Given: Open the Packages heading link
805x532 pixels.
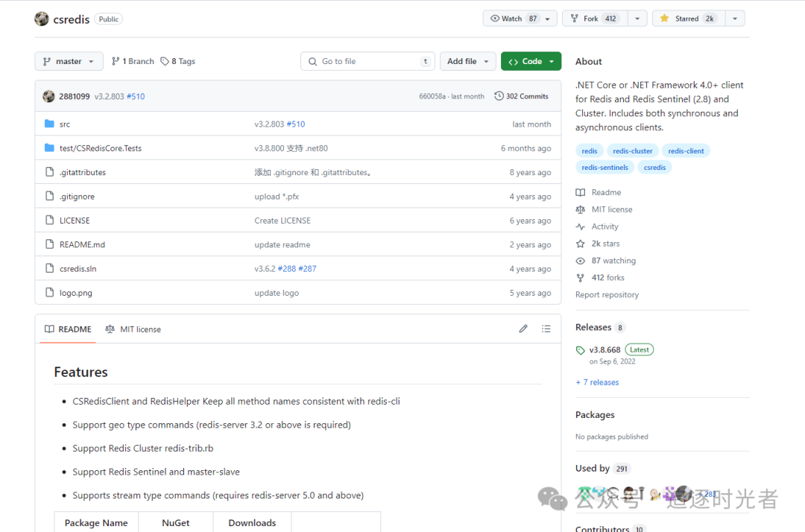Looking at the screenshot, I should tap(595, 414).
